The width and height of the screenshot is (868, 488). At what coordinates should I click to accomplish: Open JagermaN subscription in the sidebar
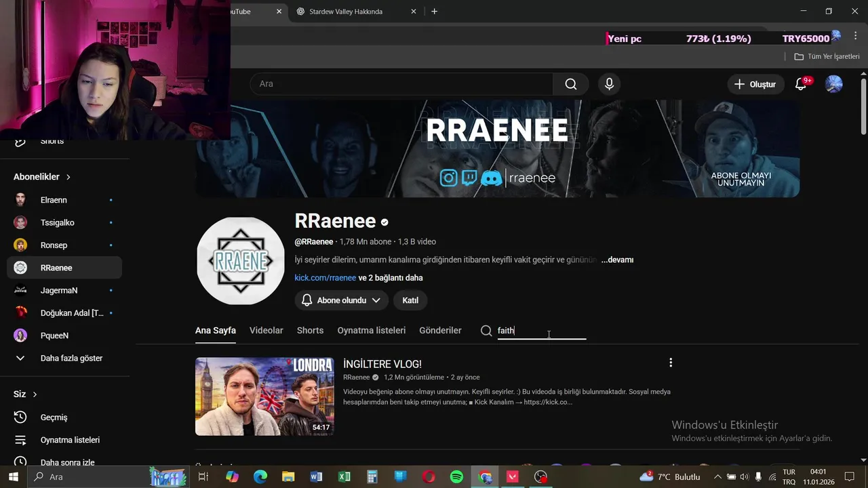point(64,290)
